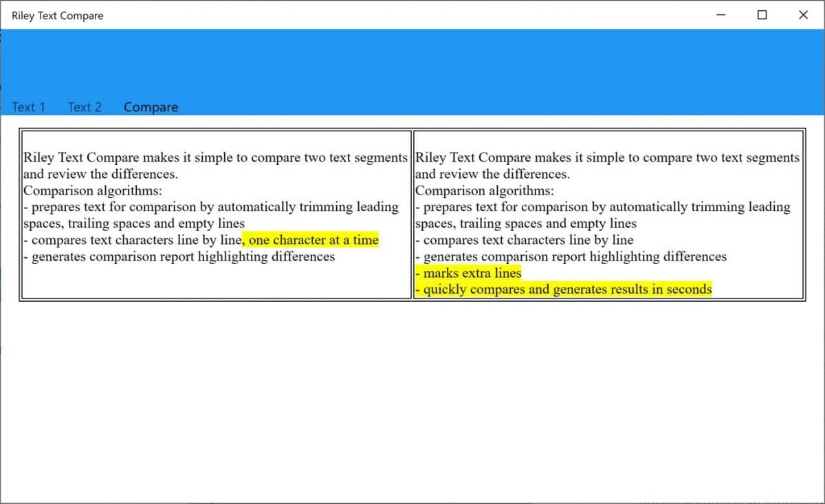Minimize the Riley Text Compare window
The width and height of the screenshot is (825, 504).
719,14
